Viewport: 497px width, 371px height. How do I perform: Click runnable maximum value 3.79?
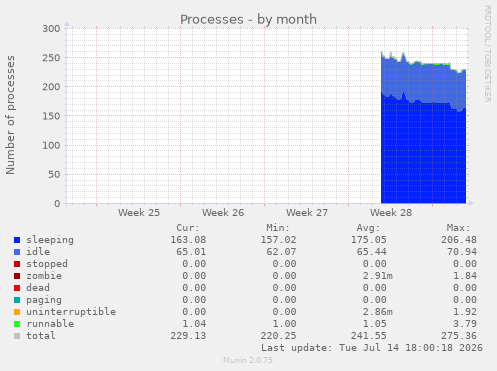tap(465, 324)
